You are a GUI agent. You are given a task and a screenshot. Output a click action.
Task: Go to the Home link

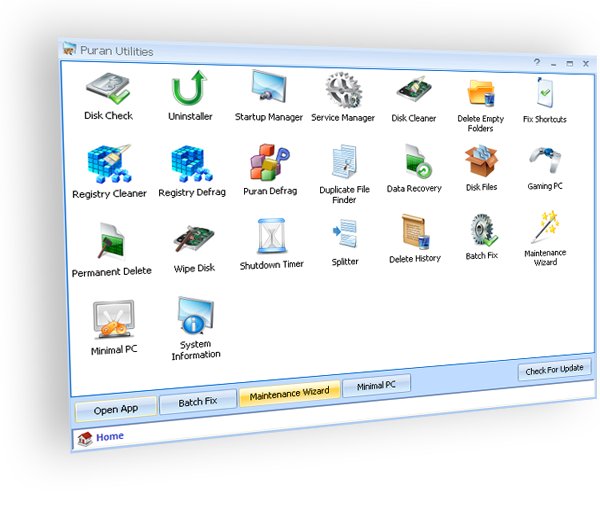pos(110,436)
